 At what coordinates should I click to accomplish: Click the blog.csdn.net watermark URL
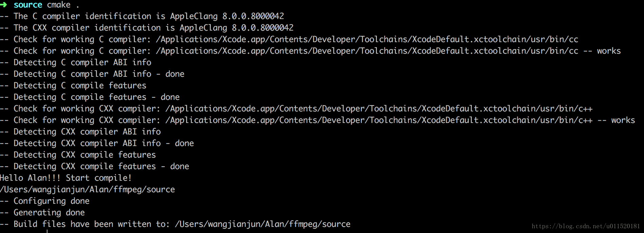pyautogui.click(x=586, y=226)
